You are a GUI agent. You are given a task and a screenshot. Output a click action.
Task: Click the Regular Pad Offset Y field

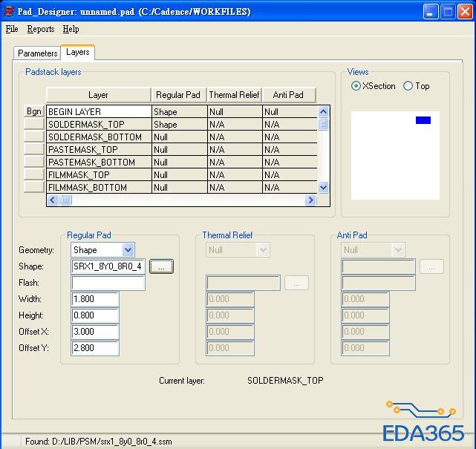click(x=95, y=348)
